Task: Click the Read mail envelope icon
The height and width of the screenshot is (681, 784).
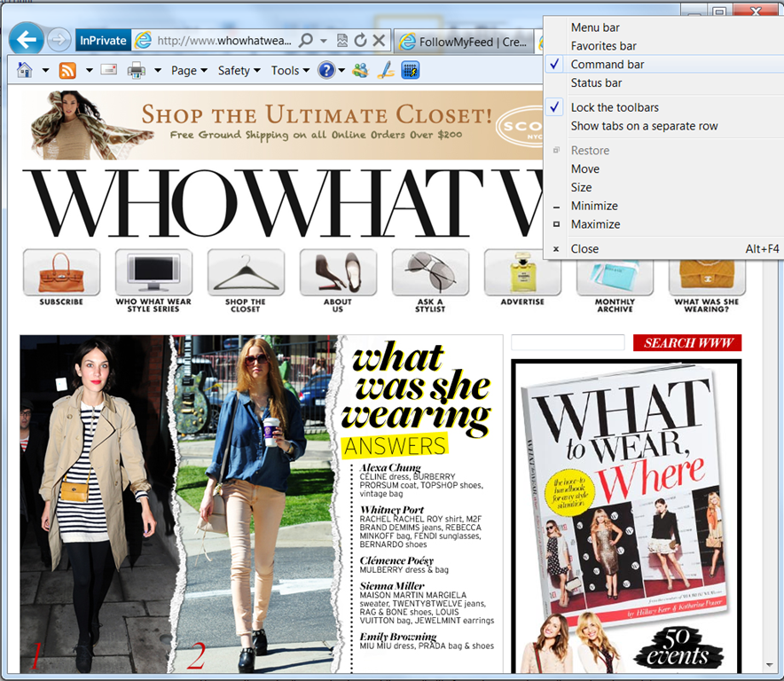Action: (x=109, y=70)
